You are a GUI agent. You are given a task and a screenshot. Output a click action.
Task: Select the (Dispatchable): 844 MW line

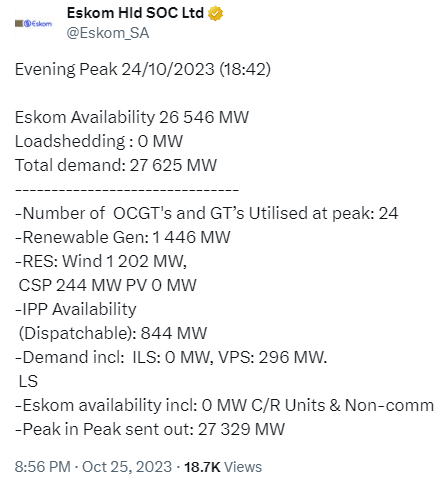[x=113, y=333]
